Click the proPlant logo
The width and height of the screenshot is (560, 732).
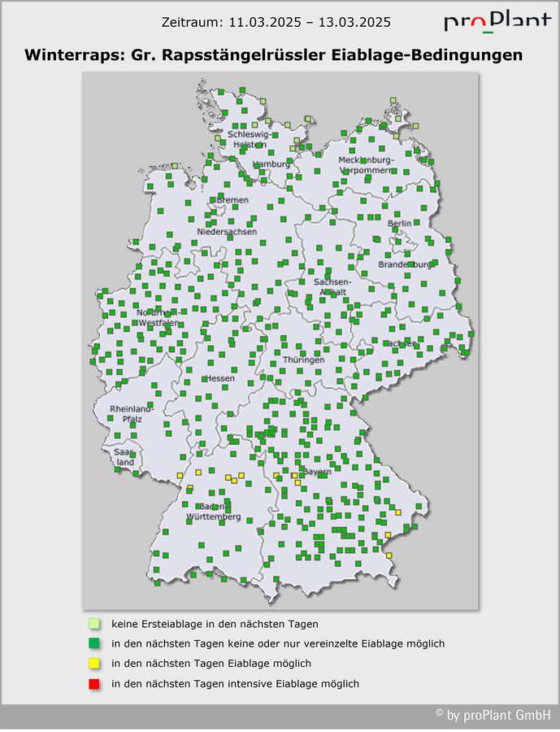click(x=497, y=23)
